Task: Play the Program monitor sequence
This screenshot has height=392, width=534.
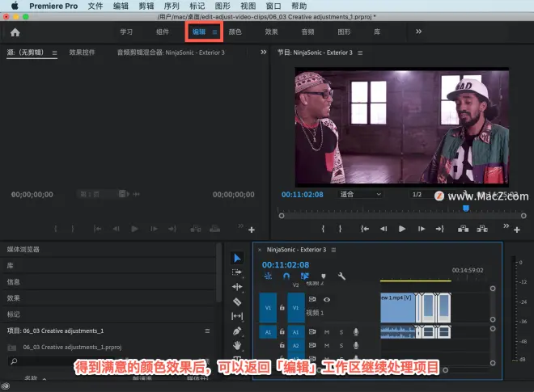Action: (x=402, y=229)
